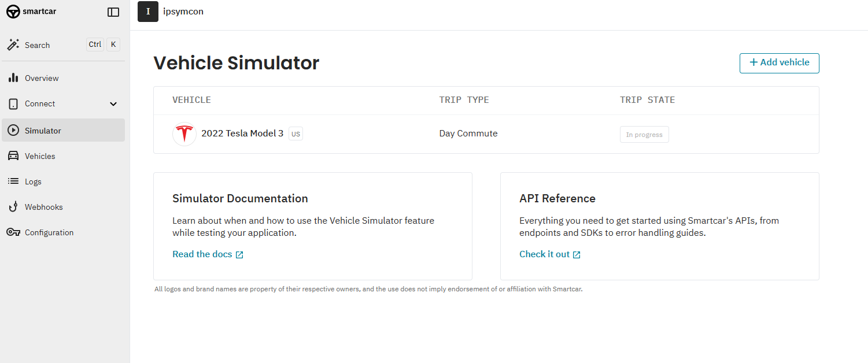Click the logos and brand names disclaimer
The width and height of the screenshot is (868, 363).
pos(368,289)
